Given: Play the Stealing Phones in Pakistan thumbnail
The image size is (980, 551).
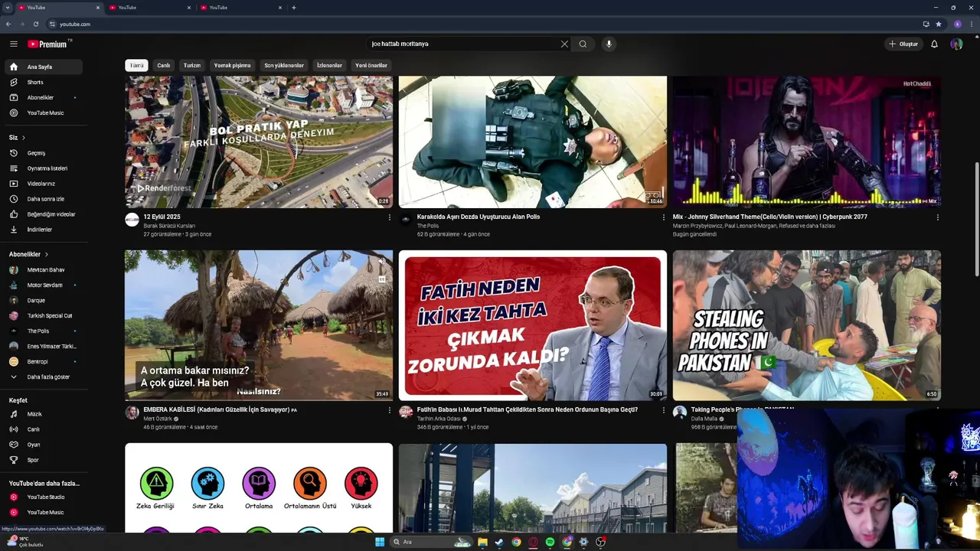Looking at the screenshot, I should (806, 325).
